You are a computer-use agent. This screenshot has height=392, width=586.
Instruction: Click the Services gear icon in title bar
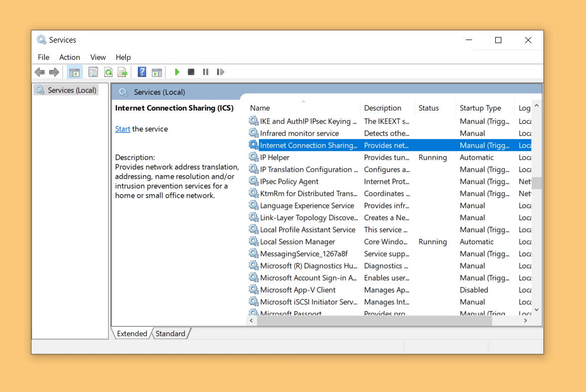click(x=41, y=40)
